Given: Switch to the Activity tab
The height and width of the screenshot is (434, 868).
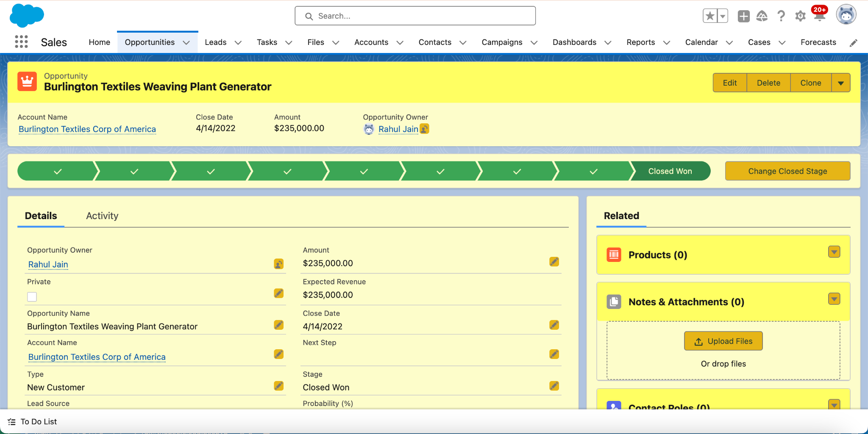Looking at the screenshot, I should [x=102, y=216].
